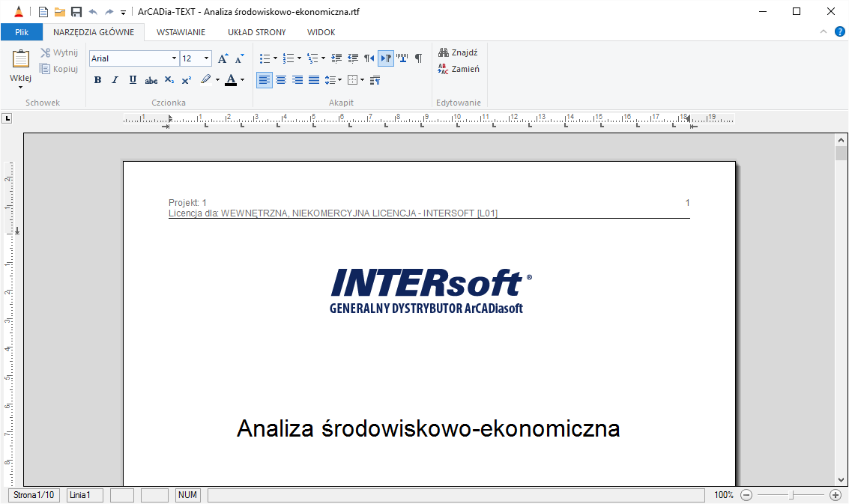849x504 pixels.
Task: Open the Arial font name dropdown
Action: tap(174, 58)
